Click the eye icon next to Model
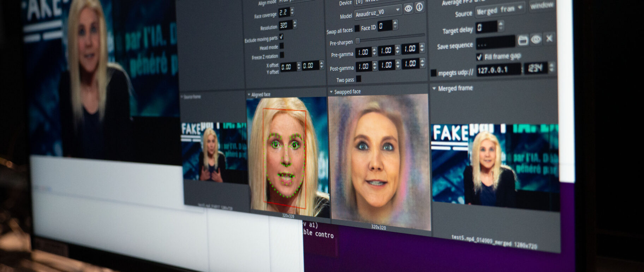The image size is (644, 272). [408, 8]
